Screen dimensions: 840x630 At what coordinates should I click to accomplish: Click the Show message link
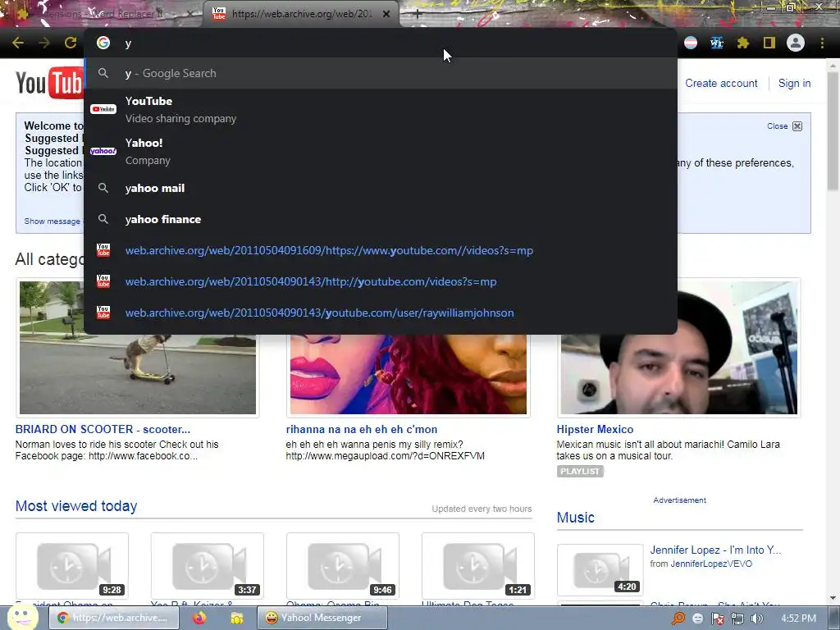tap(52, 221)
